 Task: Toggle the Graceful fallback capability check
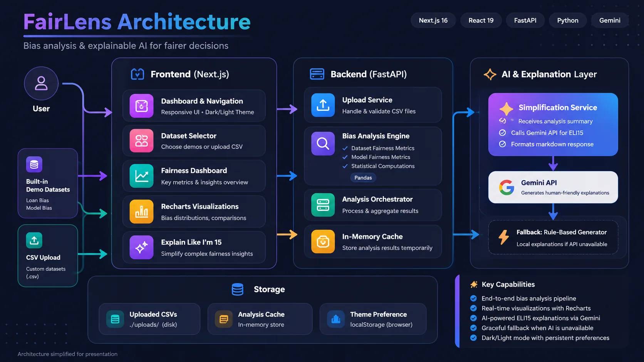click(474, 328)
